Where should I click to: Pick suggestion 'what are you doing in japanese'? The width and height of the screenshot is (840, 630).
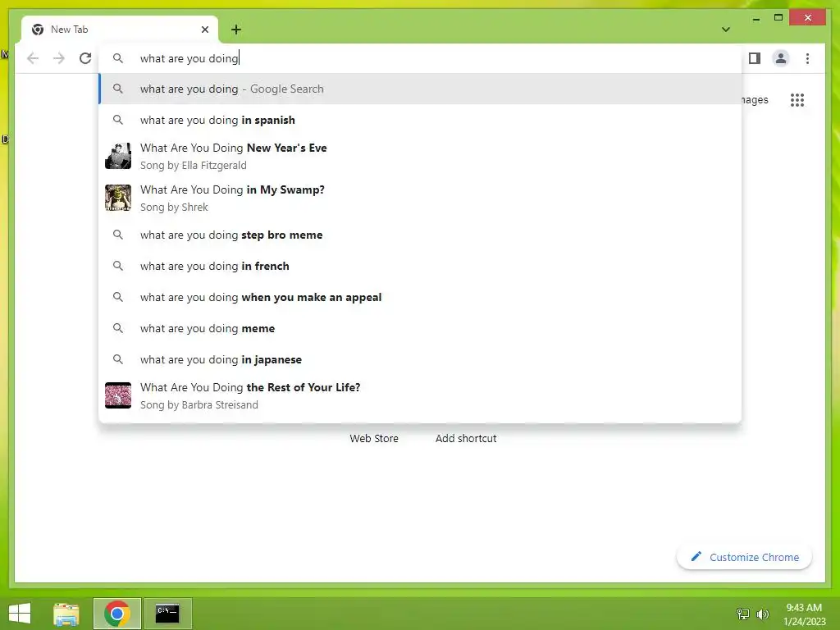coord(421,359)
